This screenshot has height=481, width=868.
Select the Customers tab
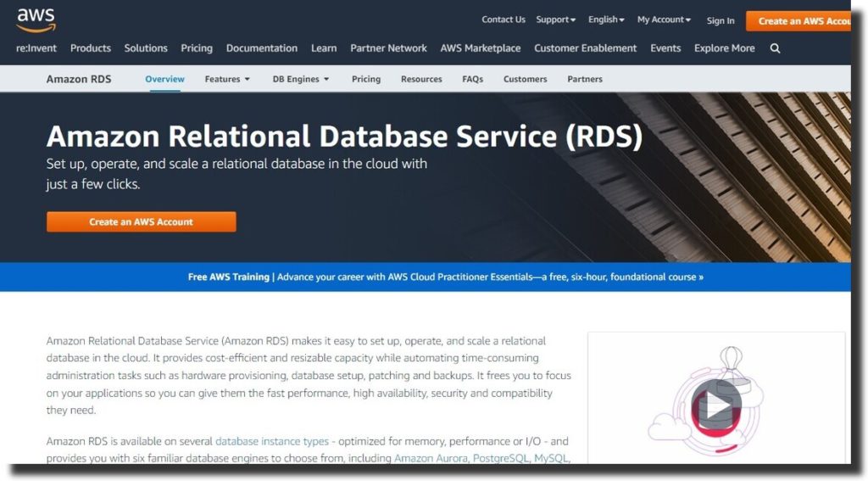pos(525,79)
